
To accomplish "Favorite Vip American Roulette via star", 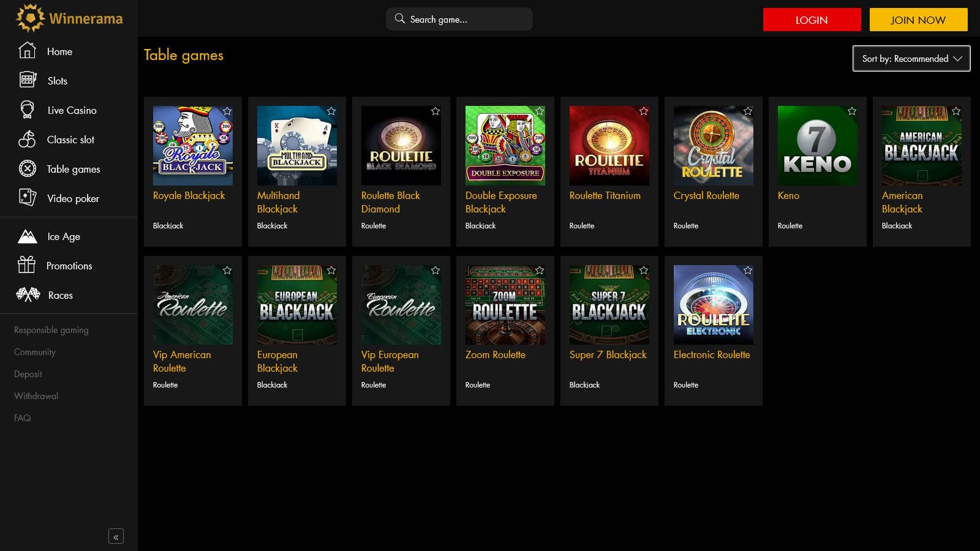I will pyautogui.click(x=227, y=271).
